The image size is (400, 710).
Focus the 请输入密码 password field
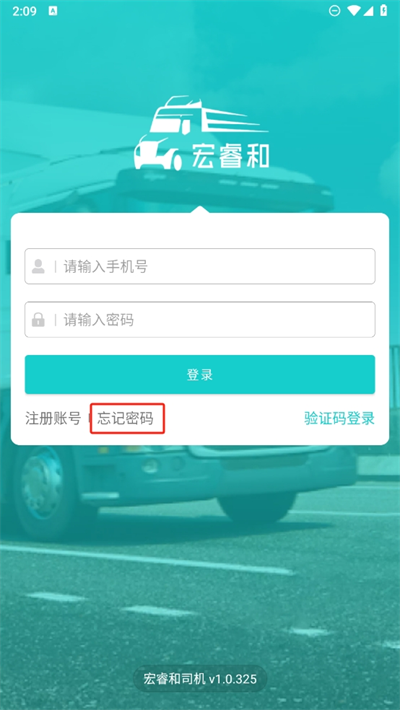tap(200, 320)
